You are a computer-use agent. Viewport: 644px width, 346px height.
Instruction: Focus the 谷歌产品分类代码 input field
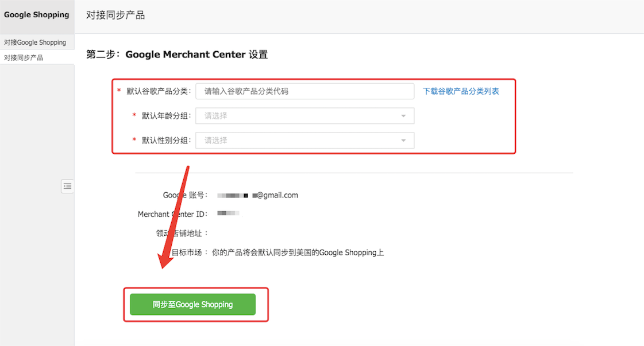coord(304,91)
